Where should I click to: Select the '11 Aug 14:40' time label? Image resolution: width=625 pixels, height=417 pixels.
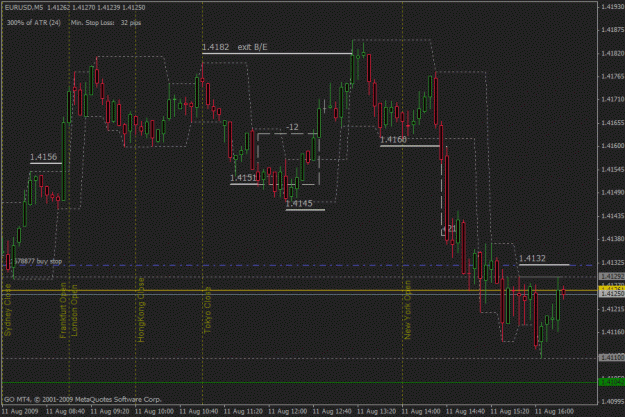pos(466,411)
